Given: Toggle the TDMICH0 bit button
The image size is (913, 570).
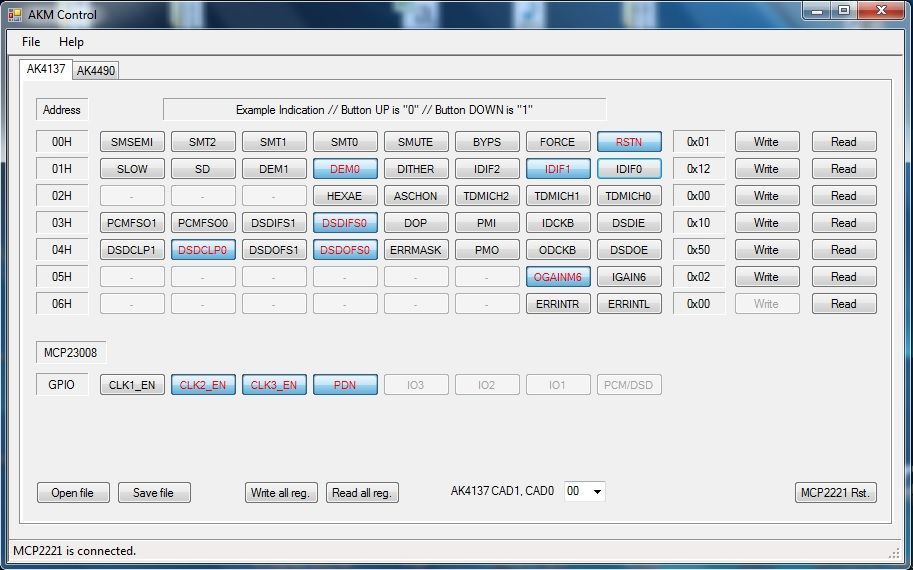Looking at the screenshot, I should point(629,196).
